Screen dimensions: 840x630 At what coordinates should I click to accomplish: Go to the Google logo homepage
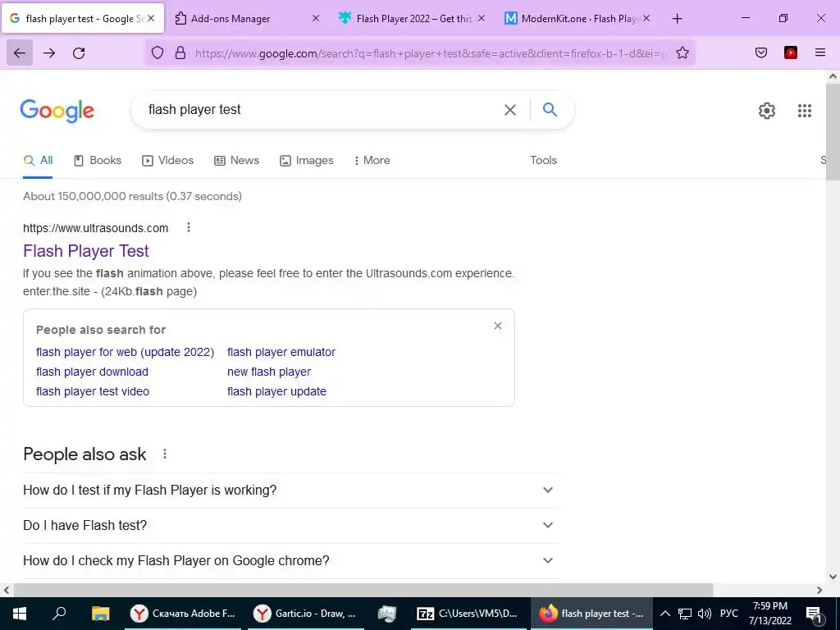click(57, 111)
